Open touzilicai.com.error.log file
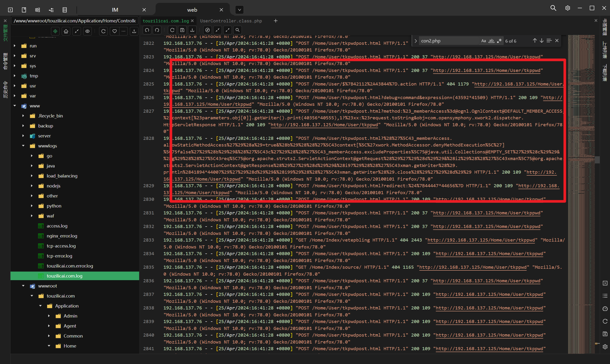Screen dimensions: 610x364 click(70, 266)
